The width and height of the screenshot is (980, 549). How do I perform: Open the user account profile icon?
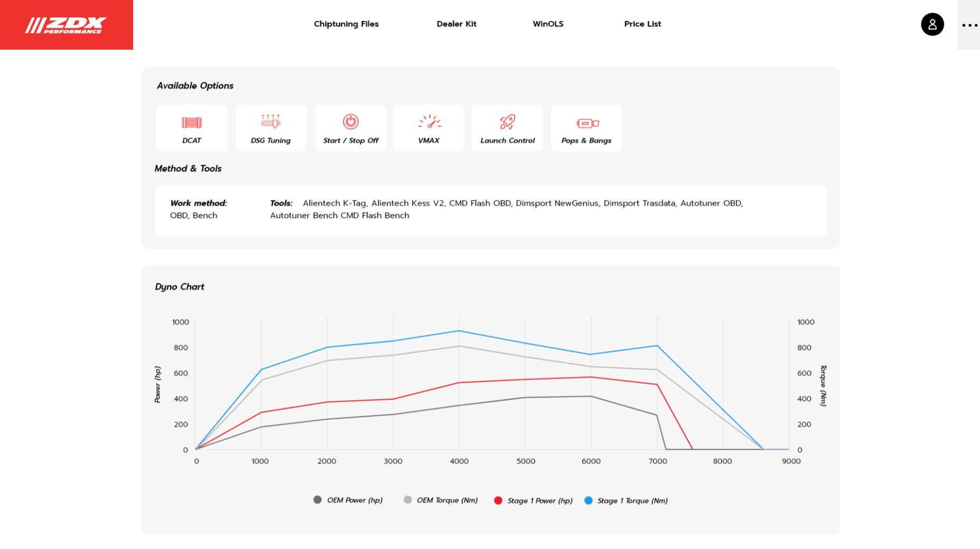(932, 24)
